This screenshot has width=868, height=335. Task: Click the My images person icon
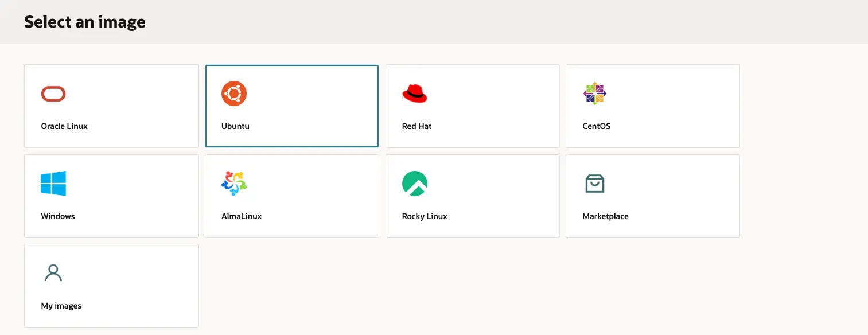pyautogui.click(x=53, y=273)
